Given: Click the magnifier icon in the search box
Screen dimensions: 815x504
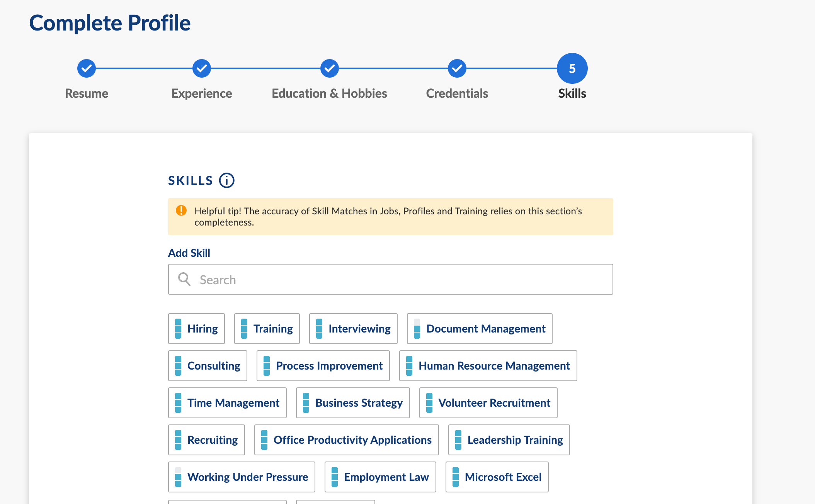Looking at the screenshot, I should tap(184, 279).
